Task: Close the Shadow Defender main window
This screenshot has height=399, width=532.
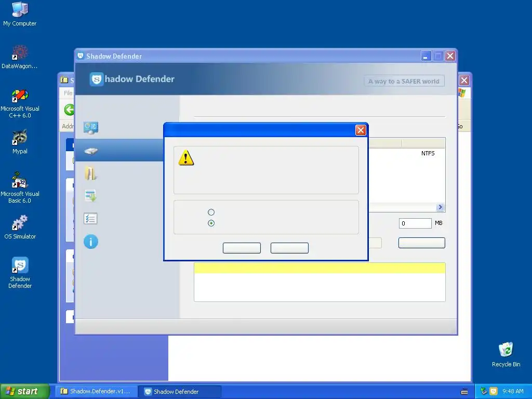Action: pyautogui.click(x=450, y=56)
